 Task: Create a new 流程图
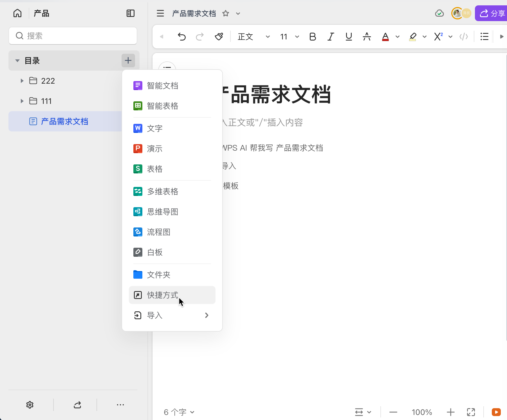pos(172,232)
